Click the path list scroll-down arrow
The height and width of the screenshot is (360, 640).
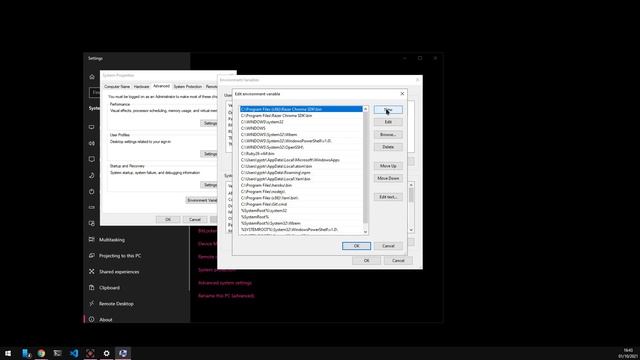point(365,232)
